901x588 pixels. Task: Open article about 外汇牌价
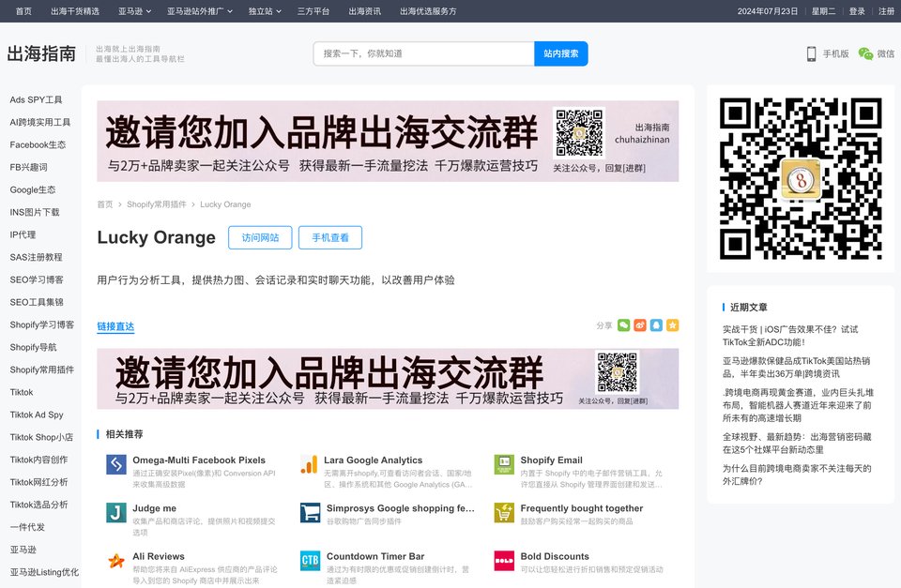click(797, 475)
